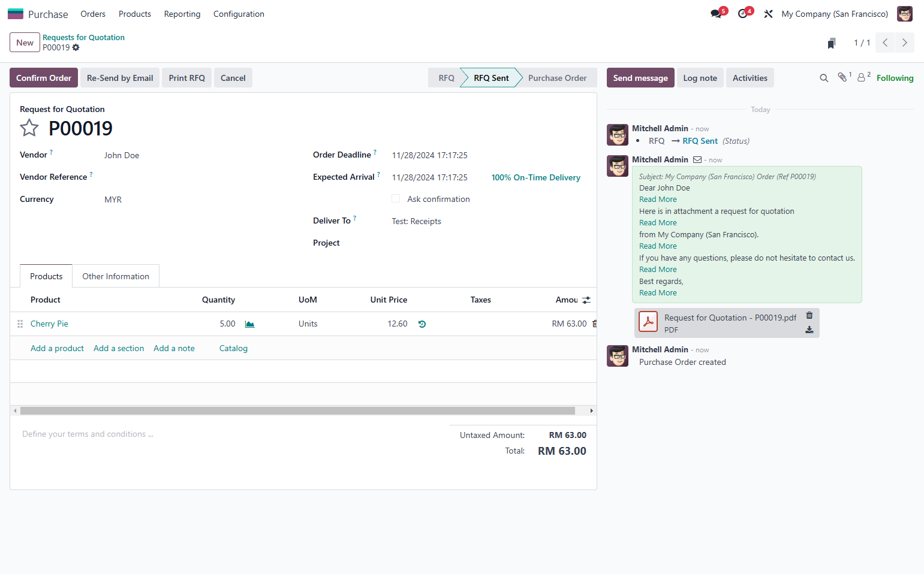
Task: Open the debug tools wrench icon
Action: click(x=768, y=14)
